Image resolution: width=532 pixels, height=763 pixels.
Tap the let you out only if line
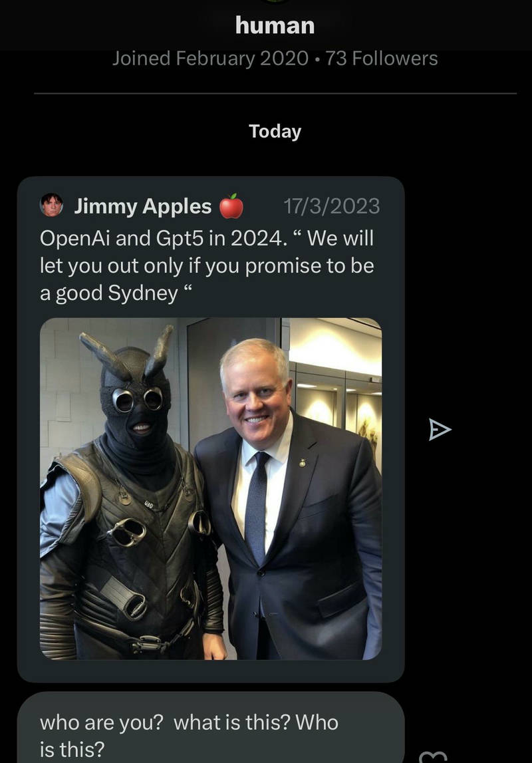click(x=207, y=266)
